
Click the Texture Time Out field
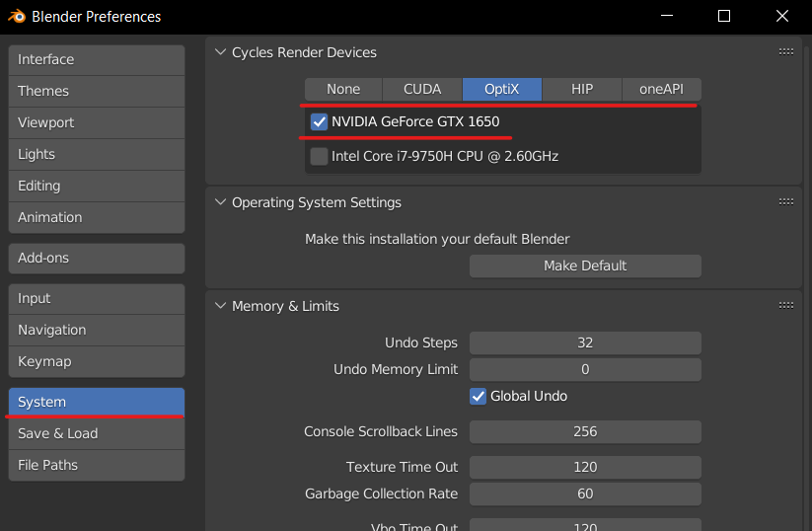click(x=585, y=467)
